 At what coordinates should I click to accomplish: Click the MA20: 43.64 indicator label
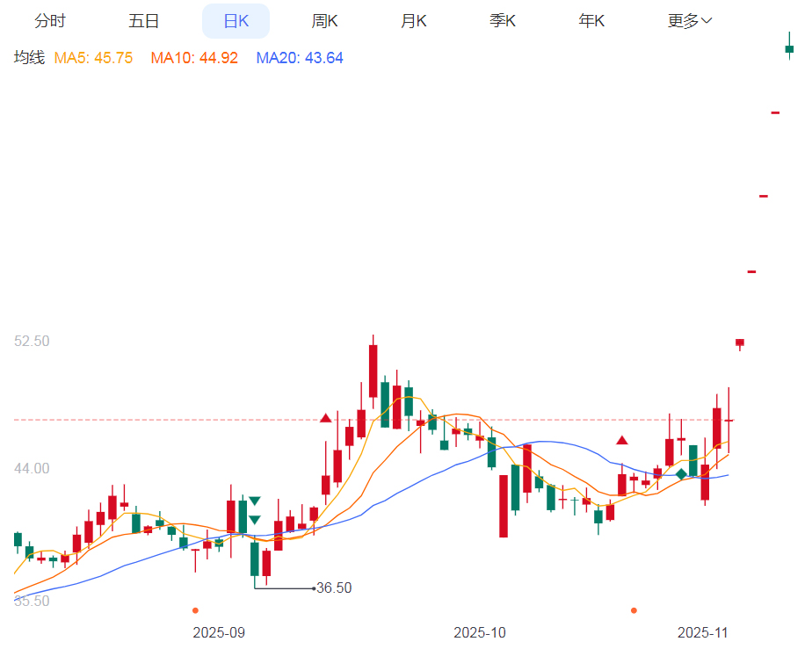(x=300, y=57)
